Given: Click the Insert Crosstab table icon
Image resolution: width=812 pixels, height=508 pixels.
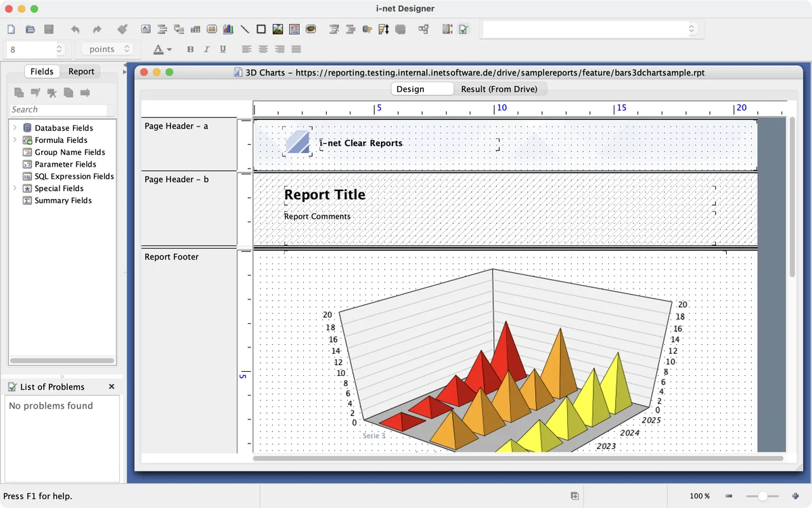Looking at the screenshot, I should click(x=196, y=29).
